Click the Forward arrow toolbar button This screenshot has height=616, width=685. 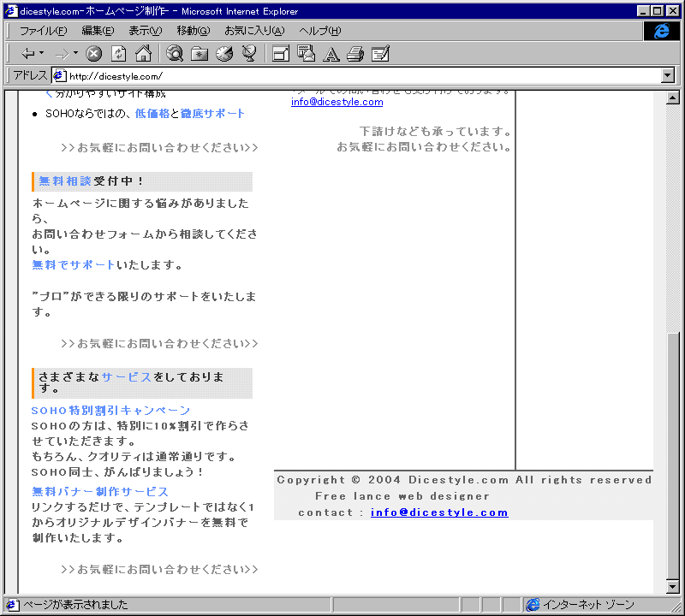[x=62, y=54]
